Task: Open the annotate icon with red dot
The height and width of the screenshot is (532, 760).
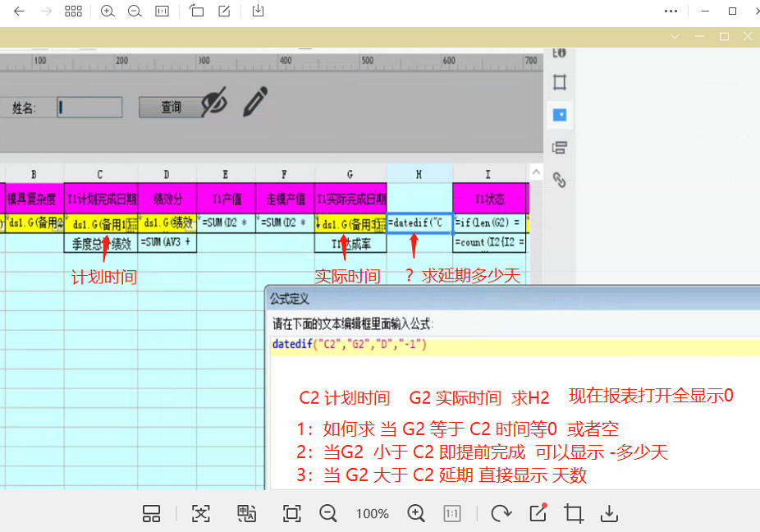Action: point(538,513)
